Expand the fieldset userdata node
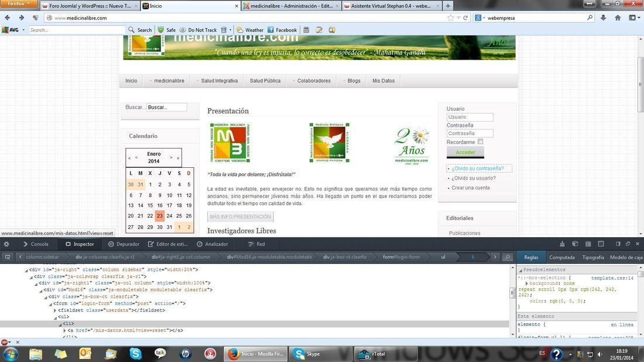The height and width of the screenshot is (362, 644). [x=56, y=311]
